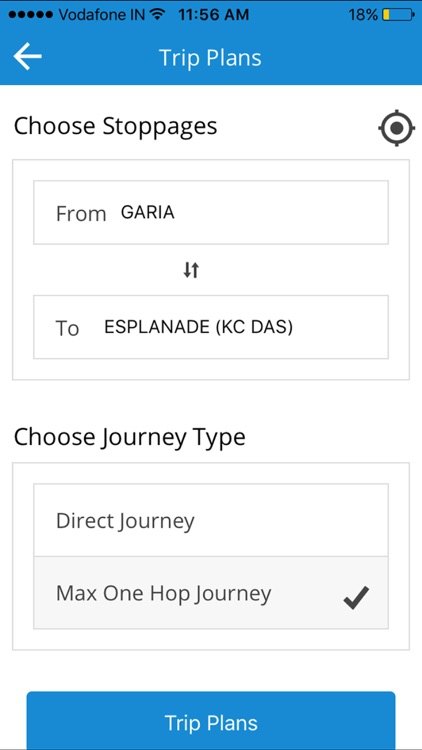
Task: Tap the Vodafone IN carrier label
Action: click(x=101, y=15)
